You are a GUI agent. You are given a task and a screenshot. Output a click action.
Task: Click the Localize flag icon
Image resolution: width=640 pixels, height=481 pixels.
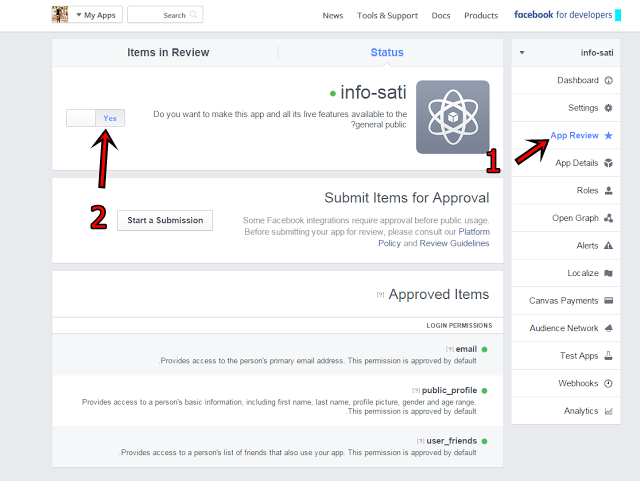(609, 273)
